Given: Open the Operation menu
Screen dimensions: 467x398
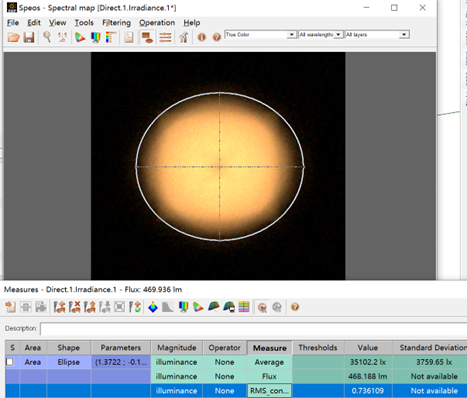Looking at the screenshot, I should (157, 23).
